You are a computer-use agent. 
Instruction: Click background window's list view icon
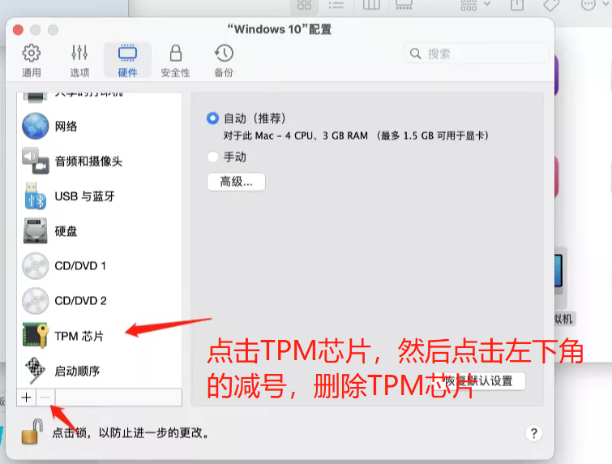tap(336, 5)
